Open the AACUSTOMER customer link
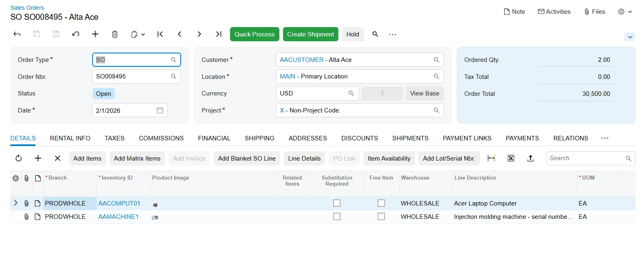Image resolution: width=644 pixels, height=254 pixels. (302, 60)
